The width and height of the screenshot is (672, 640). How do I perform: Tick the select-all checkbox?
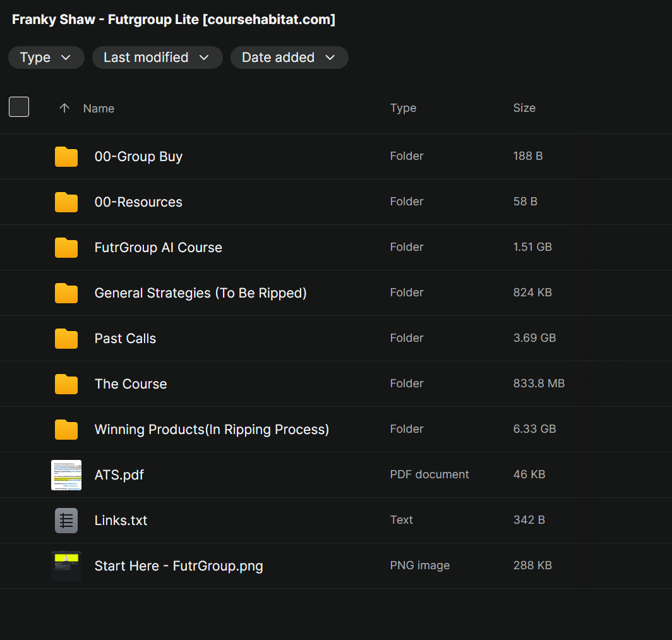pyautogui.click(x=19, y=107)
